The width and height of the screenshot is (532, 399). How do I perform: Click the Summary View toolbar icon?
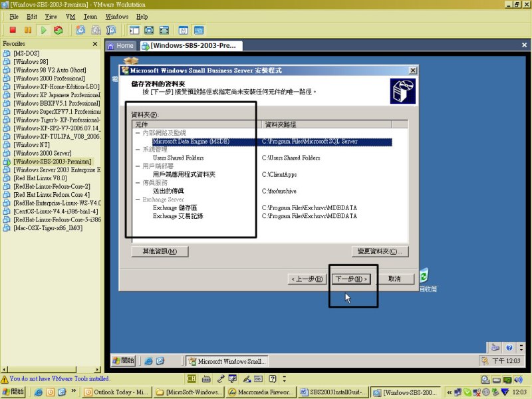tap(184, 30)
